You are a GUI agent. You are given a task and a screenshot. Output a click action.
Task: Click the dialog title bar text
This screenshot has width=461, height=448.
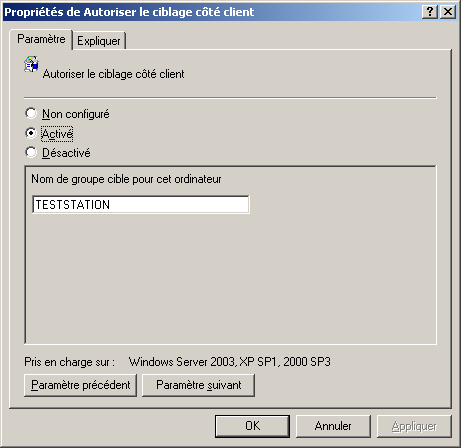coord(129,12)
